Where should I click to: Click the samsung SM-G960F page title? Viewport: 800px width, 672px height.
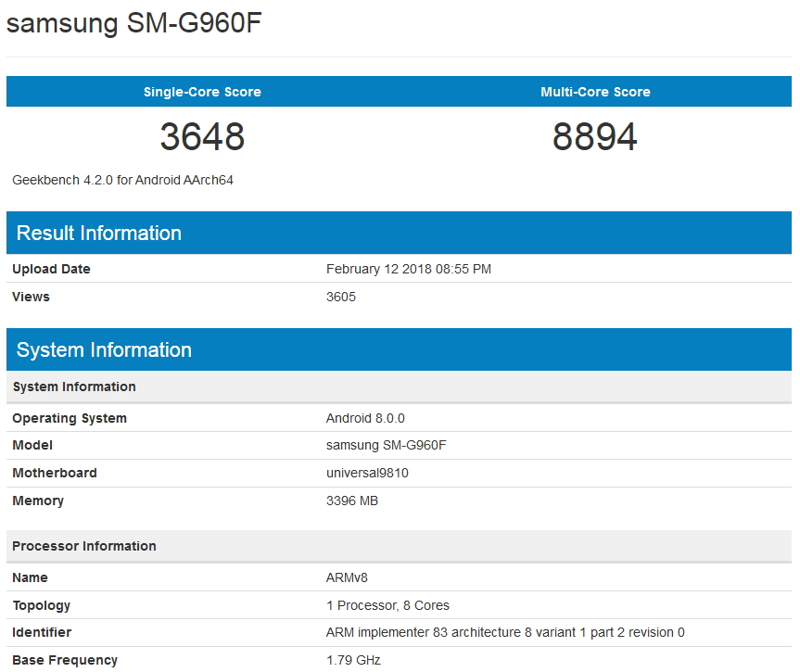click(x=134, y=23)
